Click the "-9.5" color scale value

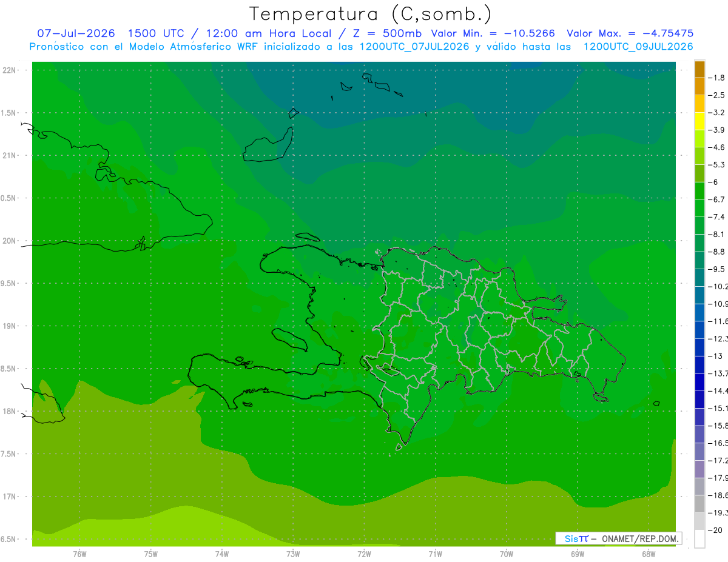[716, 269]
